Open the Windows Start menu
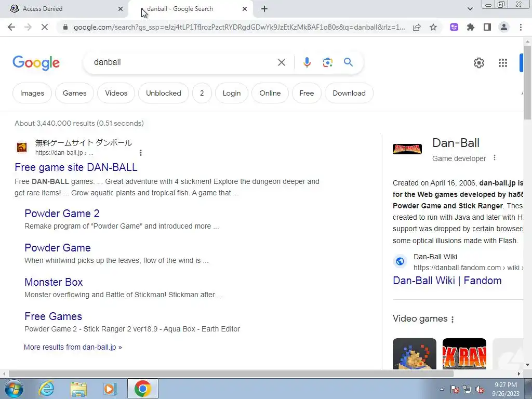532x399 pixels. (14, 389)
